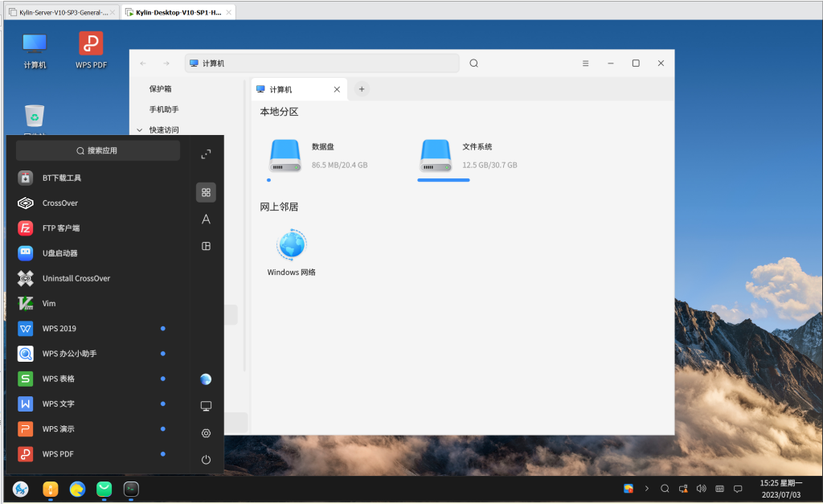Click the 本地分区 section heading
The width and height of the screenshot is (823, 504).
click(279, 112)
